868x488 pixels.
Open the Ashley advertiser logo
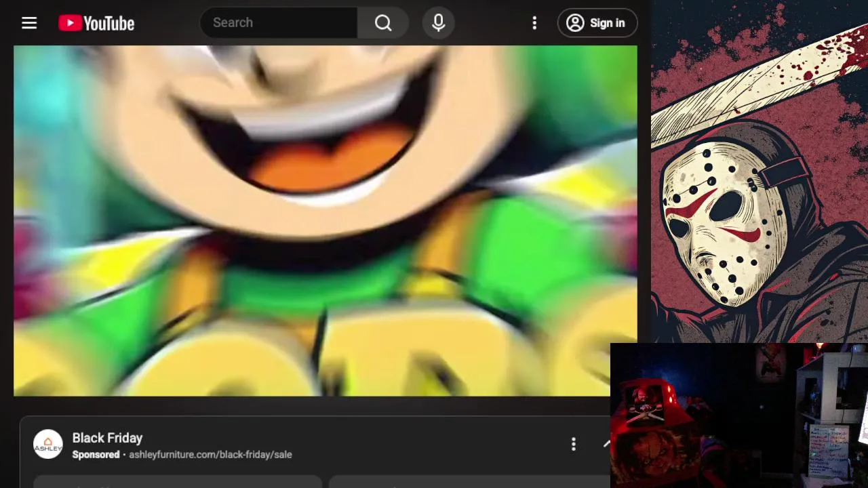pos(48,445)
